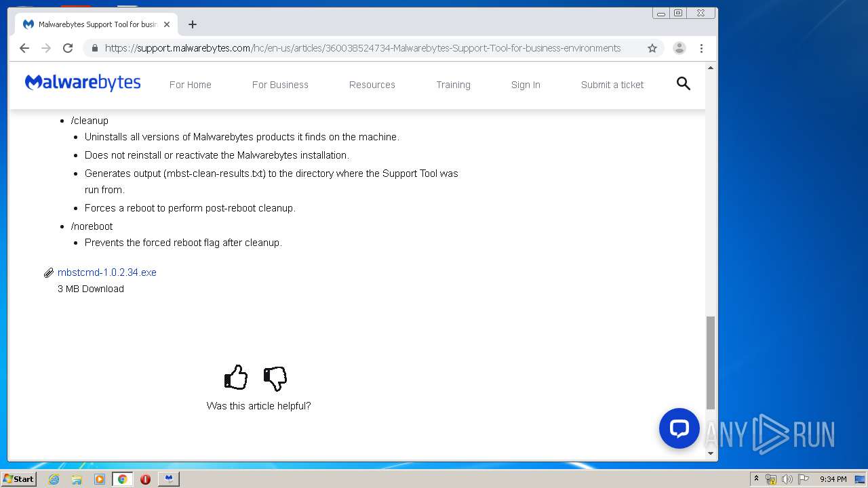Show hidden system tray icons
This screenshot has width=868, height=488.
pyautogui.click(x=756, y=479)
